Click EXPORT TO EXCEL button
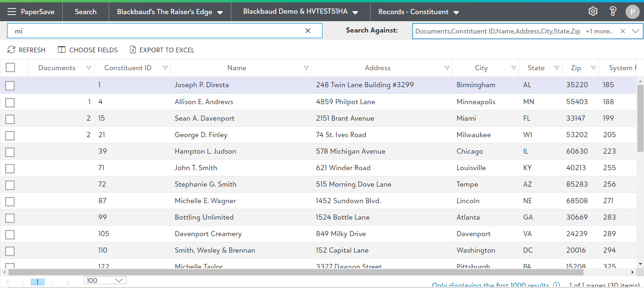644x288 pixels. pyautogui.click(x=162, y=50)
